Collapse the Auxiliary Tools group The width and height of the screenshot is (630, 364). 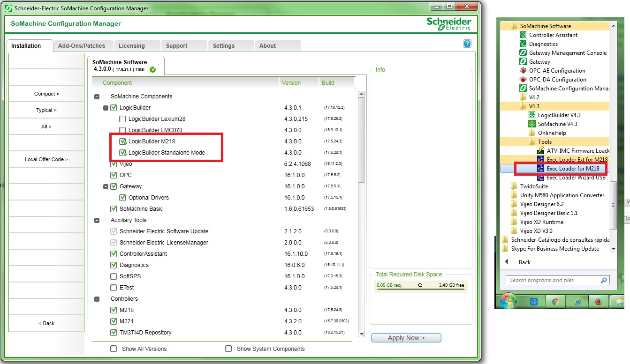click(x=97, y=220)
